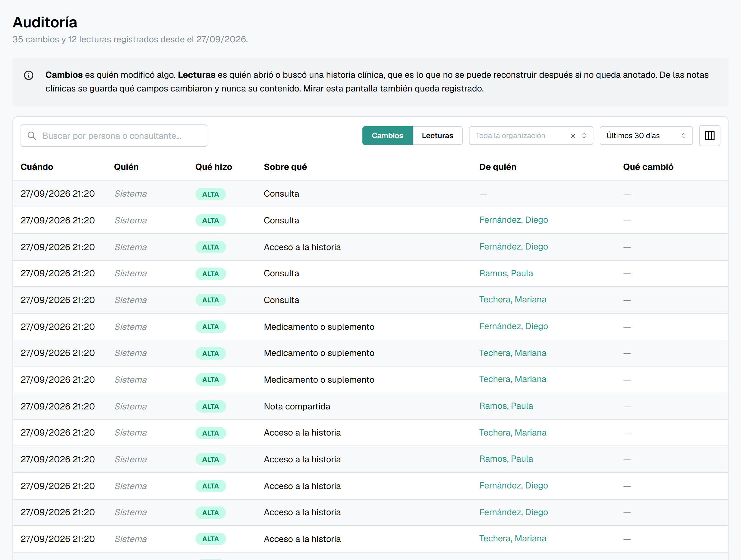Open Techera, Mariana link in Consulta row
The width and height of the screenshot is (741, 560).
coord(512,300)
